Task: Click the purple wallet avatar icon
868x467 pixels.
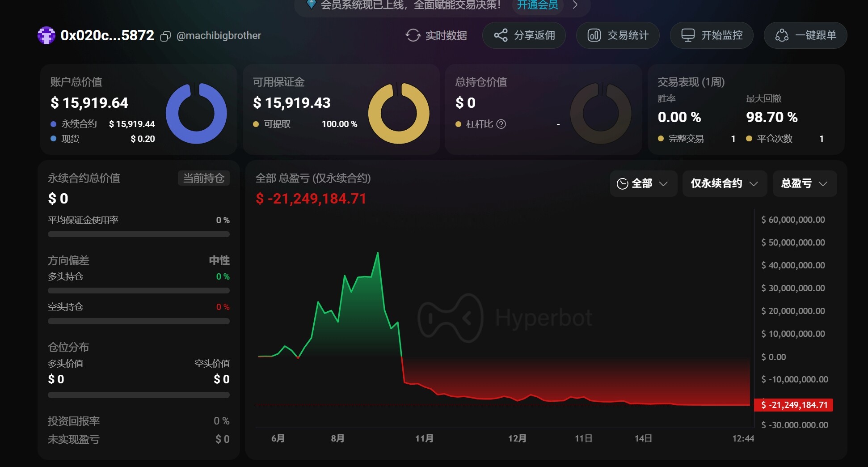Action: [46, 35]
